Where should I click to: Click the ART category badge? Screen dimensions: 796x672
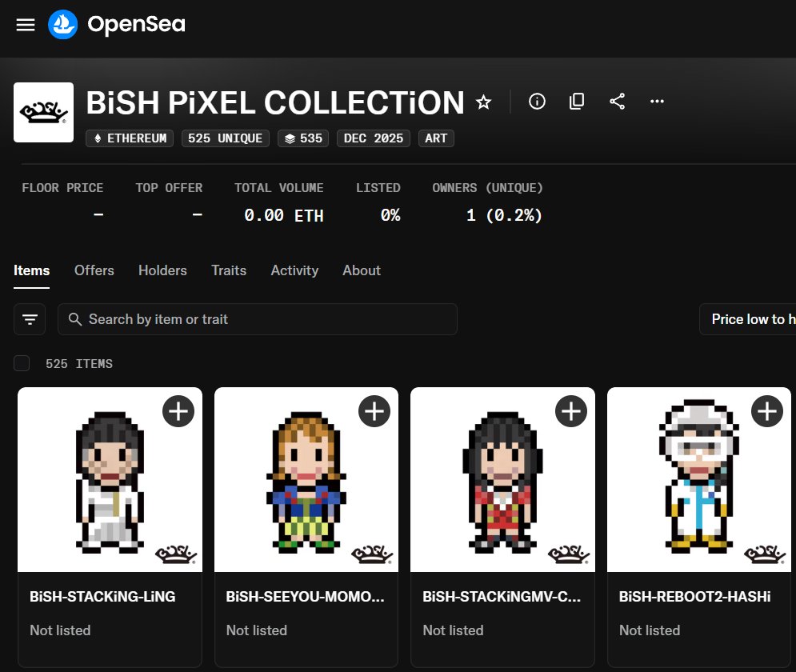tap(436, 138)
